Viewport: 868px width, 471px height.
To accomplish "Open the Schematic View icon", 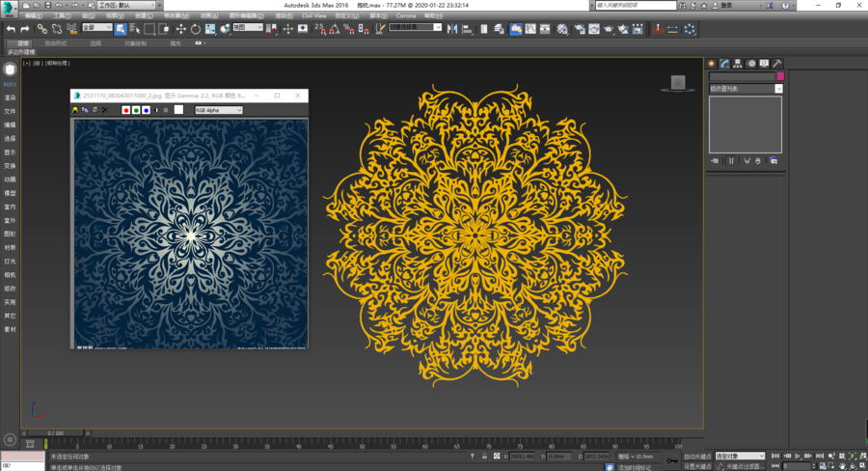I will [545, 29].
